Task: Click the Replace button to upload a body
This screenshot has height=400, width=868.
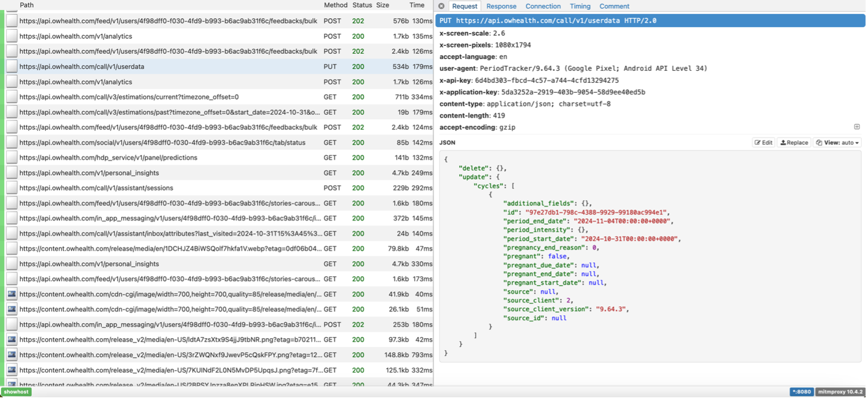Action: 794,143
